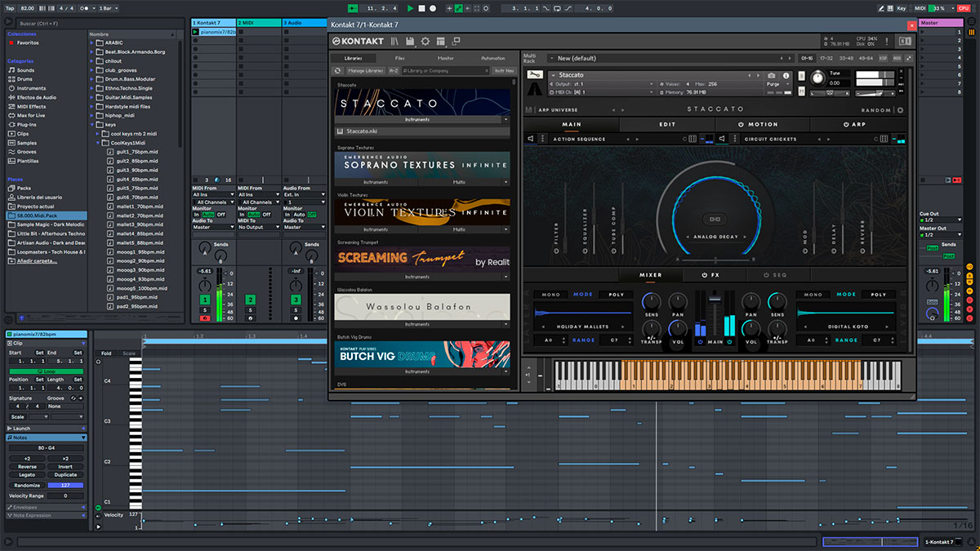Viewport: 980px width, 551px height.
Task: Click the Staccato info icon
Action: coord(784,75)
